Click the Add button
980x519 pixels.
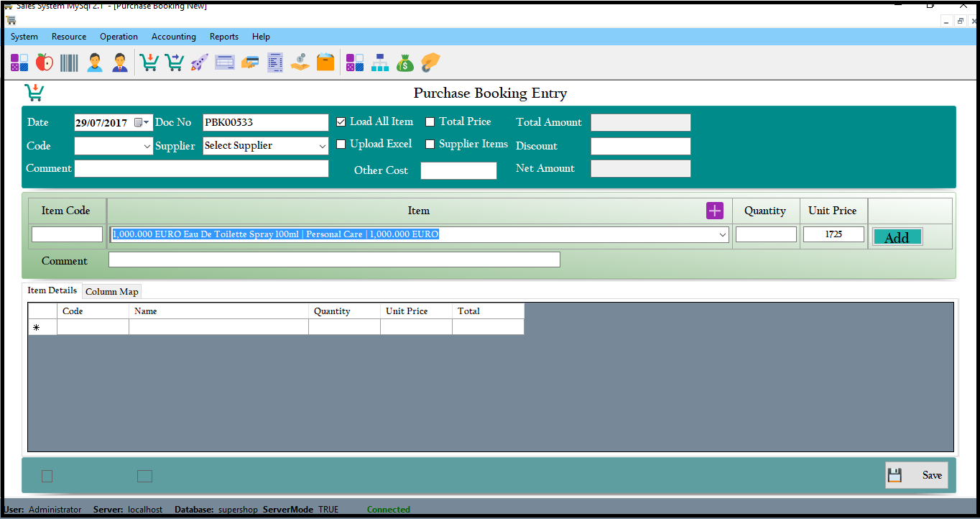click(x=897, y=237)
